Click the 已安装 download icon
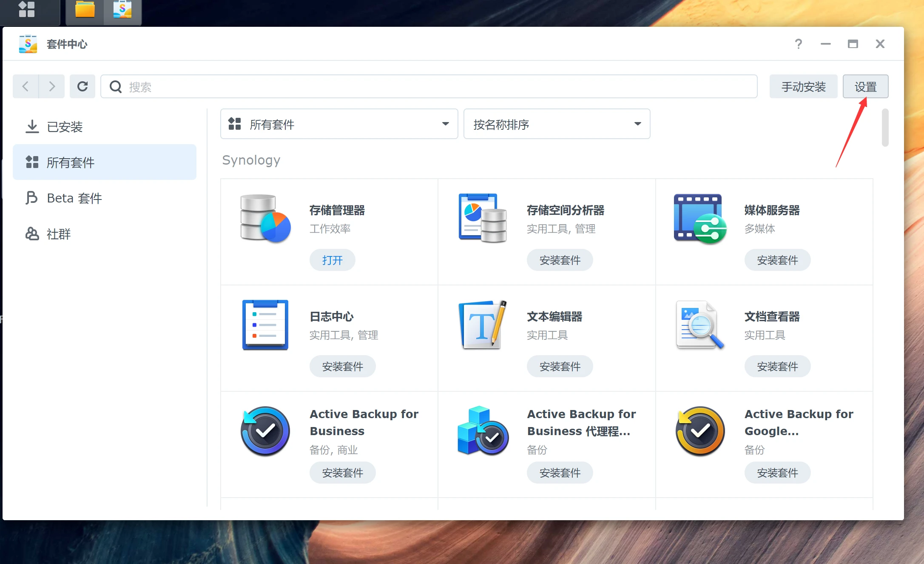 [32, 126]
